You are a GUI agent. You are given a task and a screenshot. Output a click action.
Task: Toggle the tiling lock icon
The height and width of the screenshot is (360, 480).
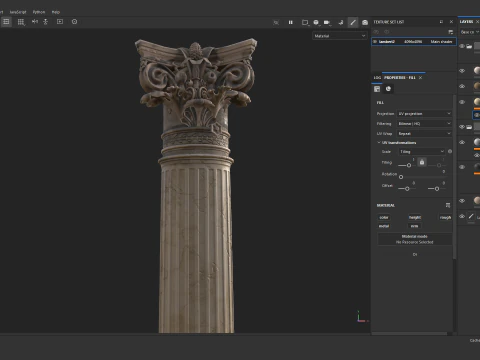coord(422,162)
